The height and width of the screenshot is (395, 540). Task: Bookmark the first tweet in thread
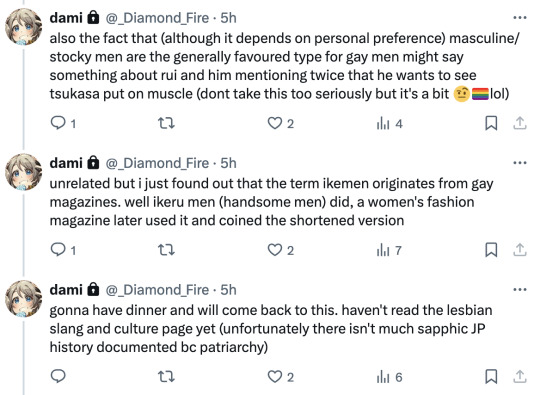coord(491,123)
